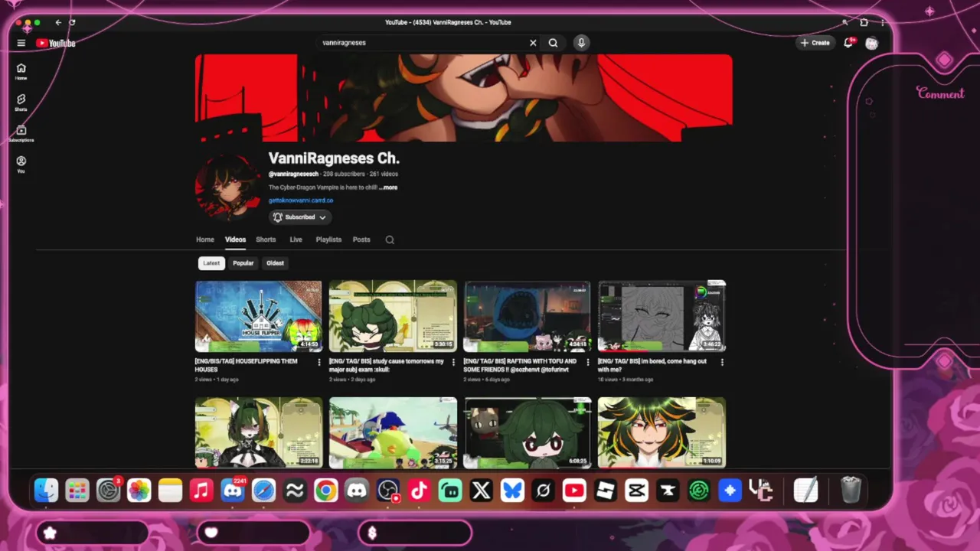Open X app from the dock
Viewport: 980px width, 551px height.
coord(481,491)
